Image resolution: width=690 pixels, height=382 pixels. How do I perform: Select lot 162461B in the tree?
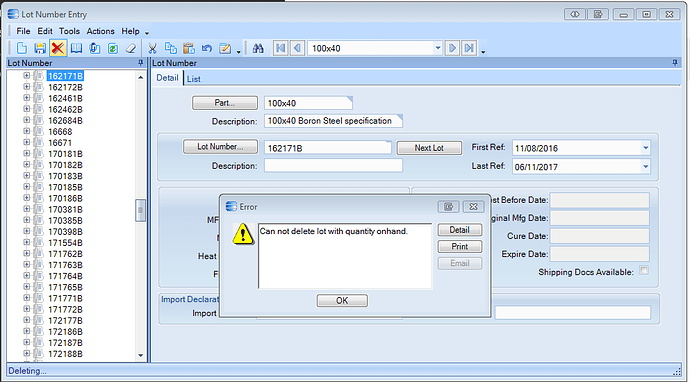tap(65, 98)
